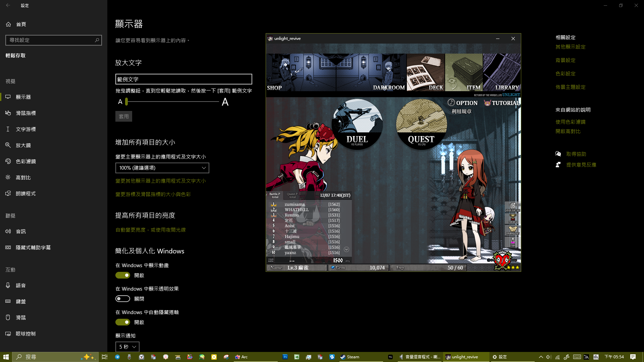Open the RECORD trophy icon
The width and height of the screenshot is (644, 362).
click(x=513, y=219)
